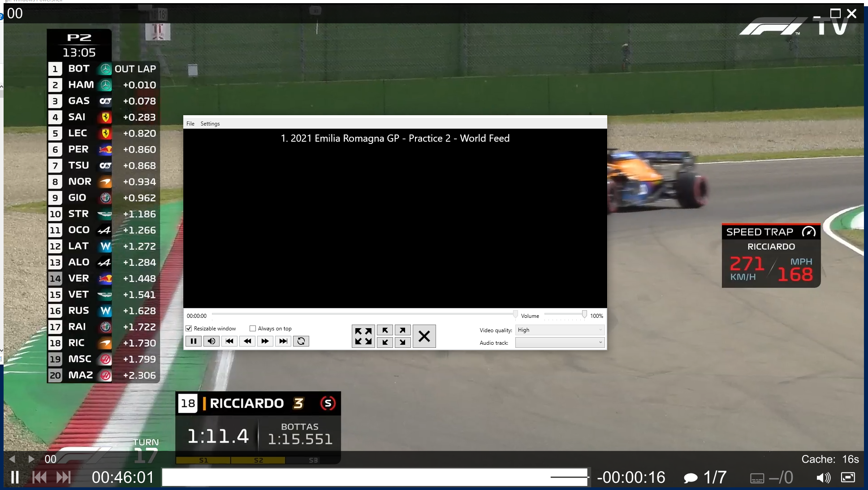Viewport: 868px width, 490px height.
Task: Click the large X button in the player
Action: tap(424, 336)
